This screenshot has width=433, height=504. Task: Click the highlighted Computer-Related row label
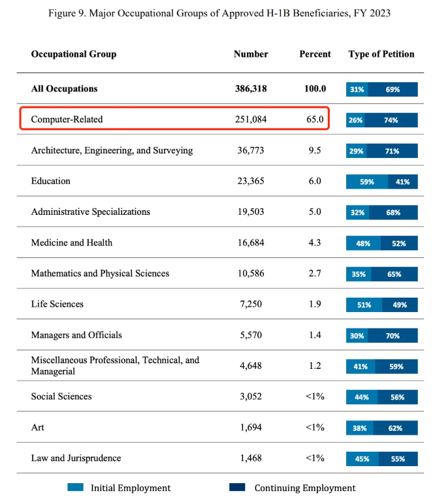pyautogui.click(x=67, y=119)
